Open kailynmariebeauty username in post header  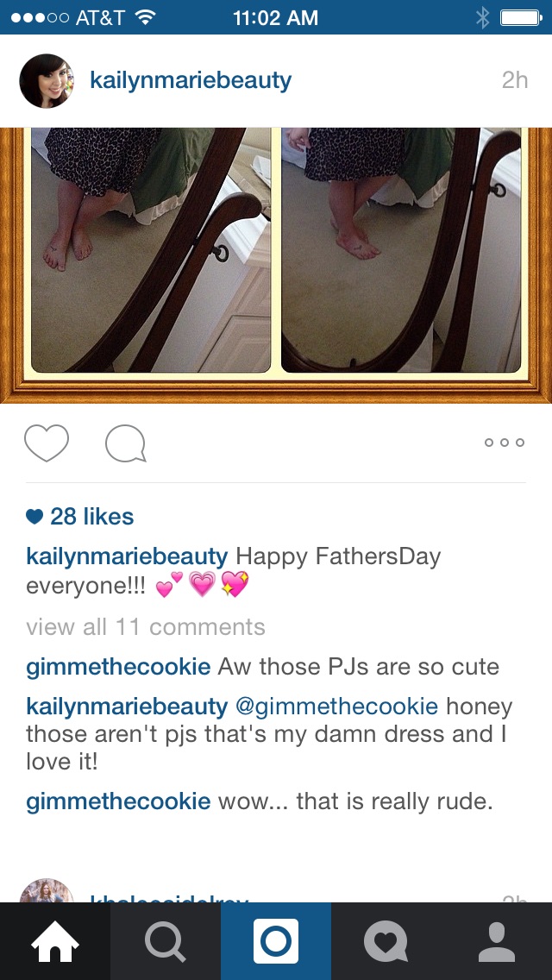pos(191,80)
